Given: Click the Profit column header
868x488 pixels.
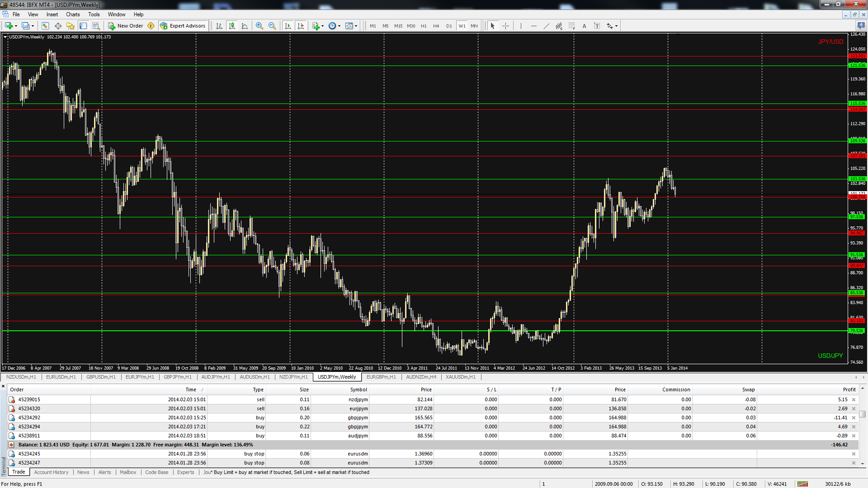Looking at the screenshot, I should (807, 389).
